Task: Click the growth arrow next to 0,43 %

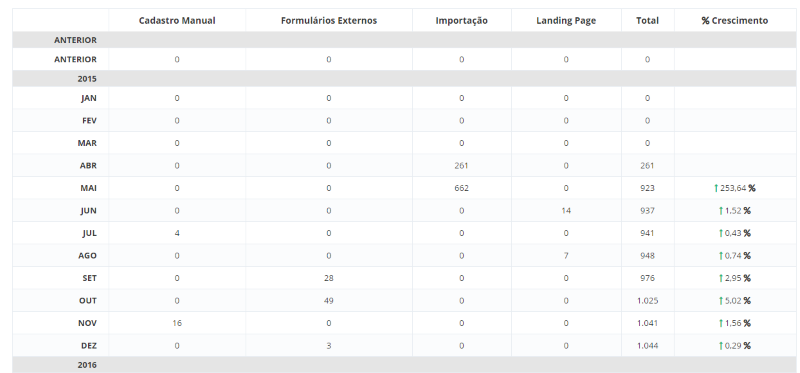Action: (x=721, y=233)
